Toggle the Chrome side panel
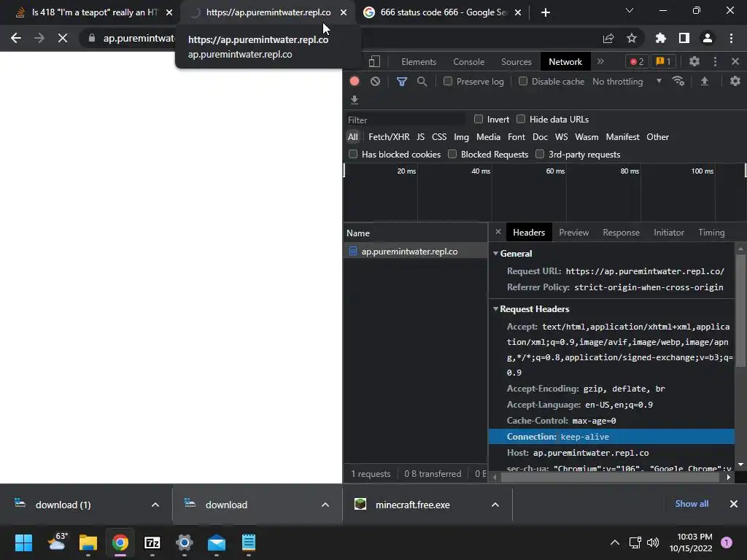 tap(684, 38)
